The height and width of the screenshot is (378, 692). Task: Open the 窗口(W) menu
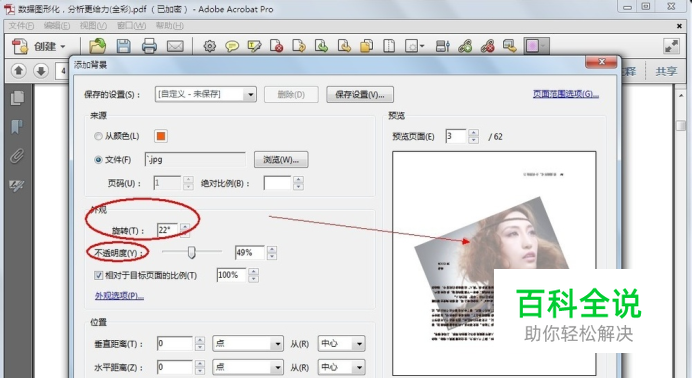132,26
